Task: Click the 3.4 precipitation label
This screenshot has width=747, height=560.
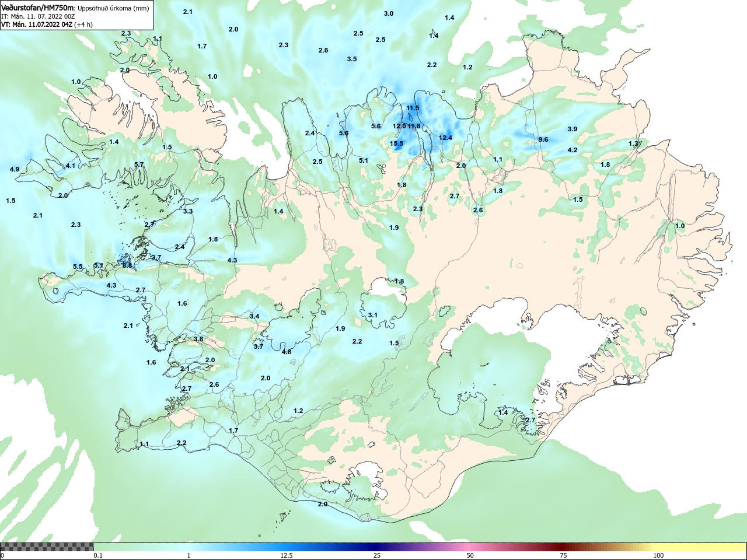Action: (254, 316)
